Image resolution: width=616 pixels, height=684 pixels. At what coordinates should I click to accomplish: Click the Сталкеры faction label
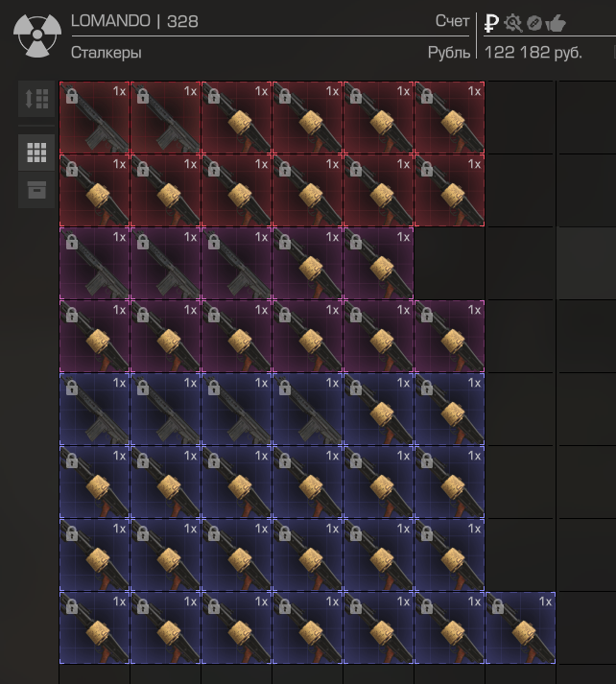point(106,53)
